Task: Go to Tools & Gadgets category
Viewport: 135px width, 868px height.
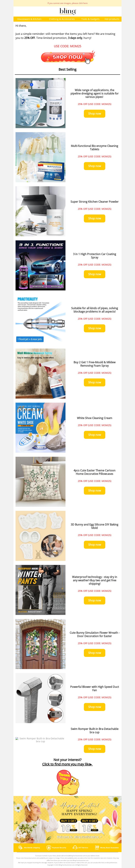Action: point(90,19)
